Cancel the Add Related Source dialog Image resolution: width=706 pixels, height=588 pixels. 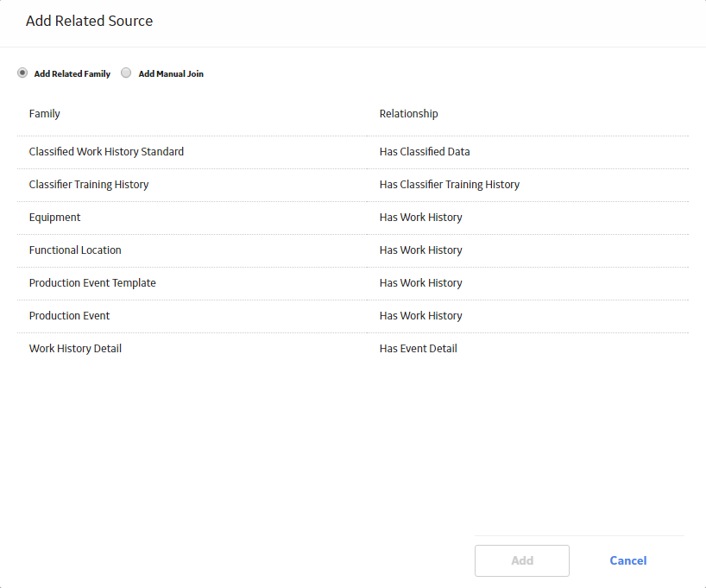click(x=628, y=560)
